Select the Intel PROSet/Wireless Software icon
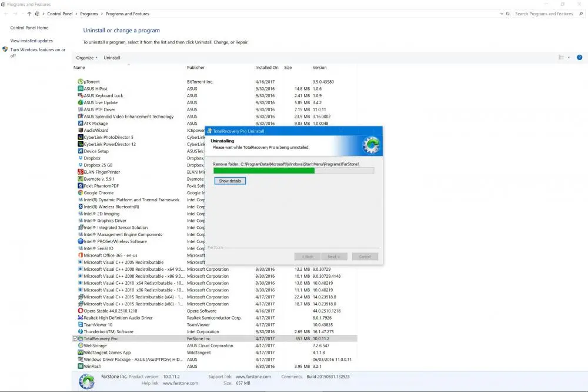Screen dimensions: 588x392 pyautogui.click(x=80, y=241)
